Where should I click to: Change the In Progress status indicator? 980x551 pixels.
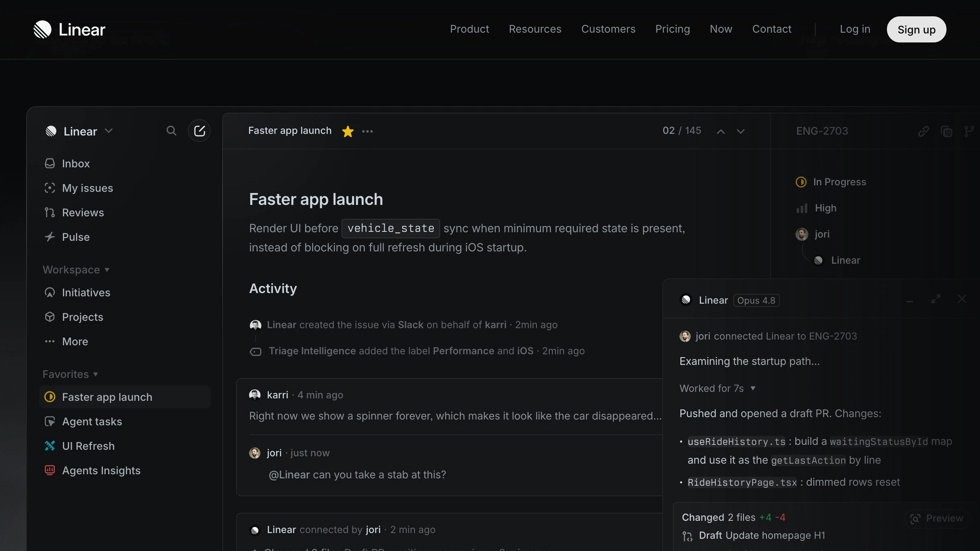click(x=801, y=182)
